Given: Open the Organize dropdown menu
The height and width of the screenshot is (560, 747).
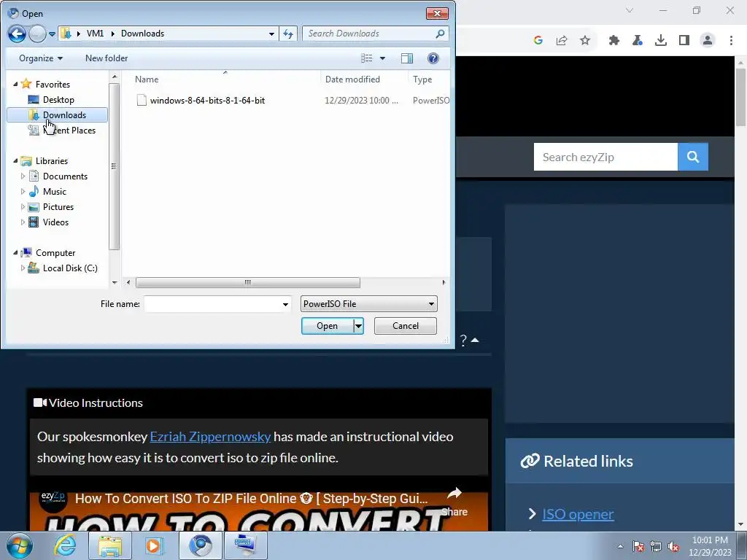Looking at the screenshot, I should coord(41,58).
